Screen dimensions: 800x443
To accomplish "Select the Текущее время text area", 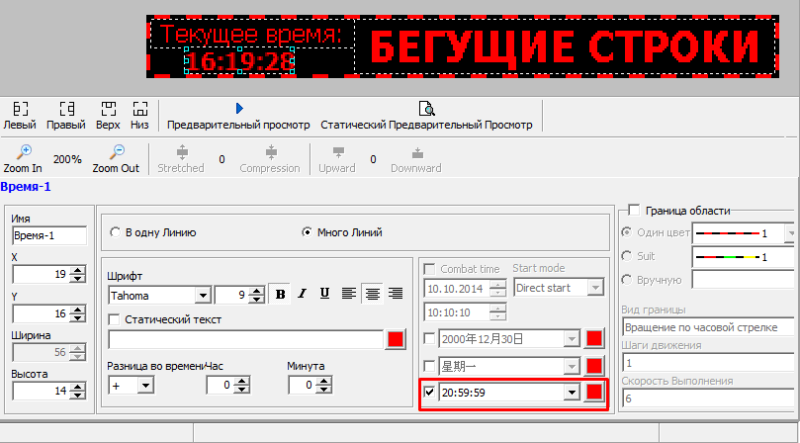I will coord(251,34).
